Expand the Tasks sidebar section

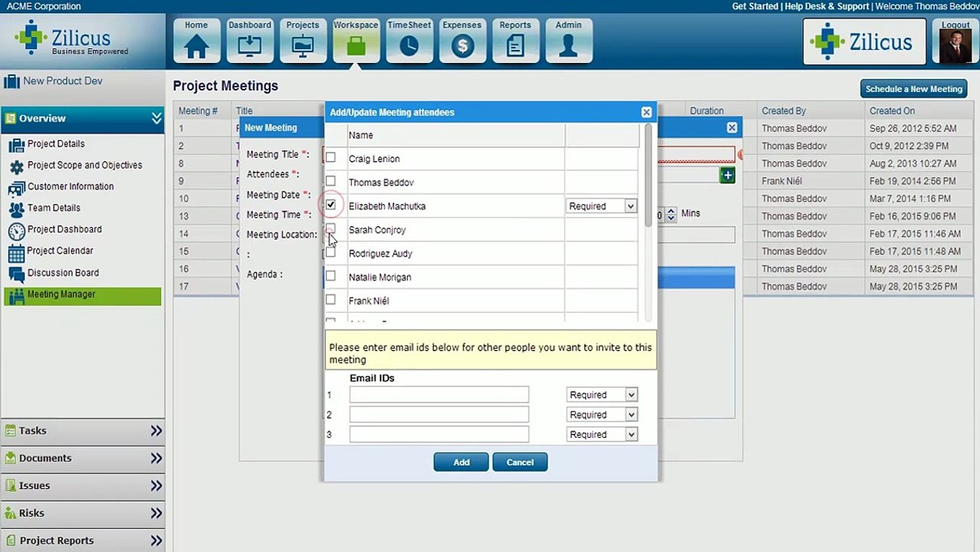tap(156, 431)
